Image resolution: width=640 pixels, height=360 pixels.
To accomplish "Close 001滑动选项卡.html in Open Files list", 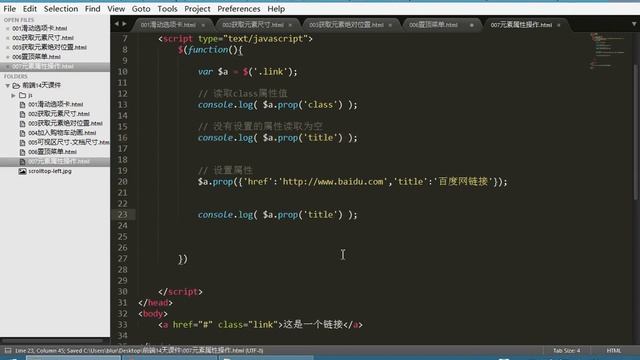I will click(7, 29).
